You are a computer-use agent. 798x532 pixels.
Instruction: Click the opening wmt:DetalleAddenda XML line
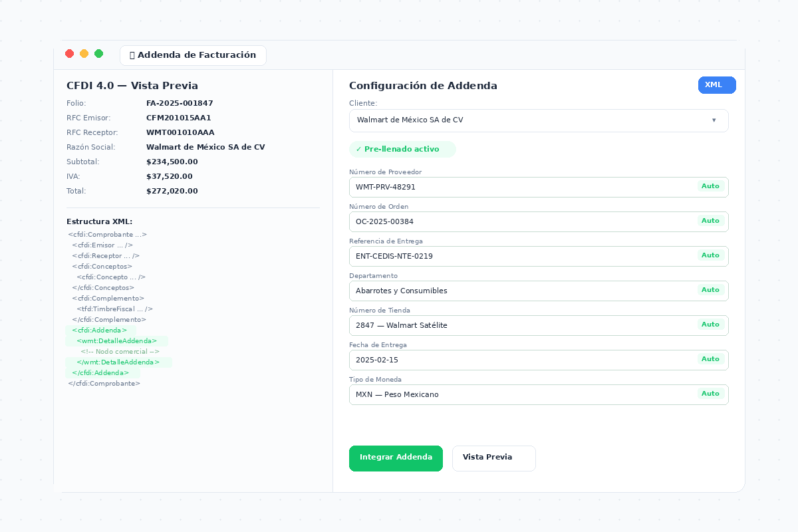(117, 341)
